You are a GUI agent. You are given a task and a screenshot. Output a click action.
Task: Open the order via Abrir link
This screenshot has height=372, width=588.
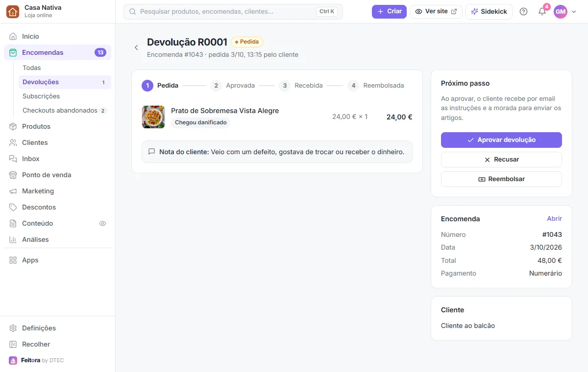(x=554, y=219)
